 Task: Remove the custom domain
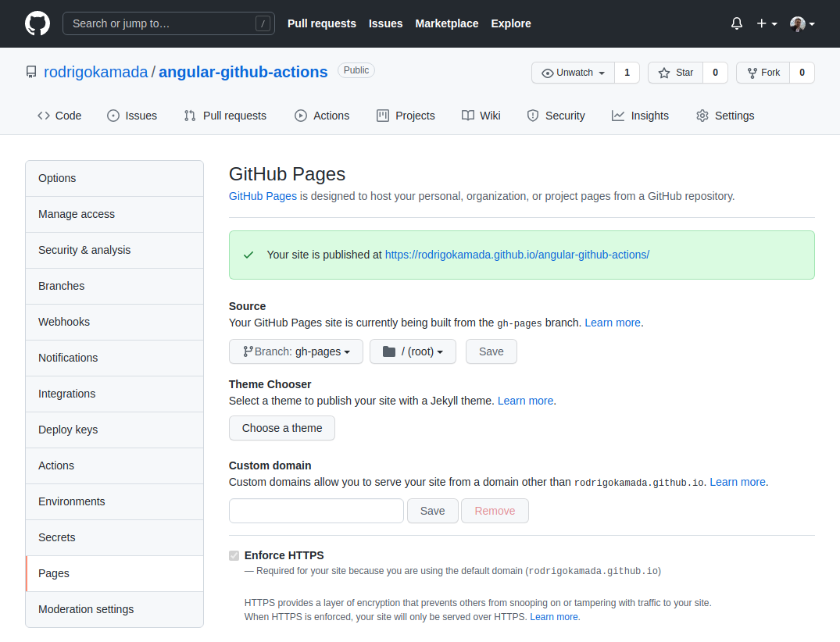[x=495, y=511]
